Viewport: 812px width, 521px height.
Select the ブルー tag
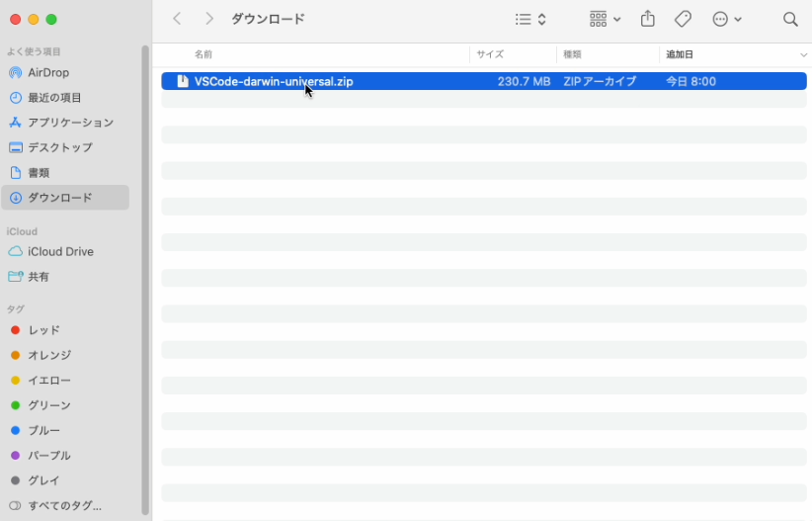pyautogui.click(x=65, y=430)
